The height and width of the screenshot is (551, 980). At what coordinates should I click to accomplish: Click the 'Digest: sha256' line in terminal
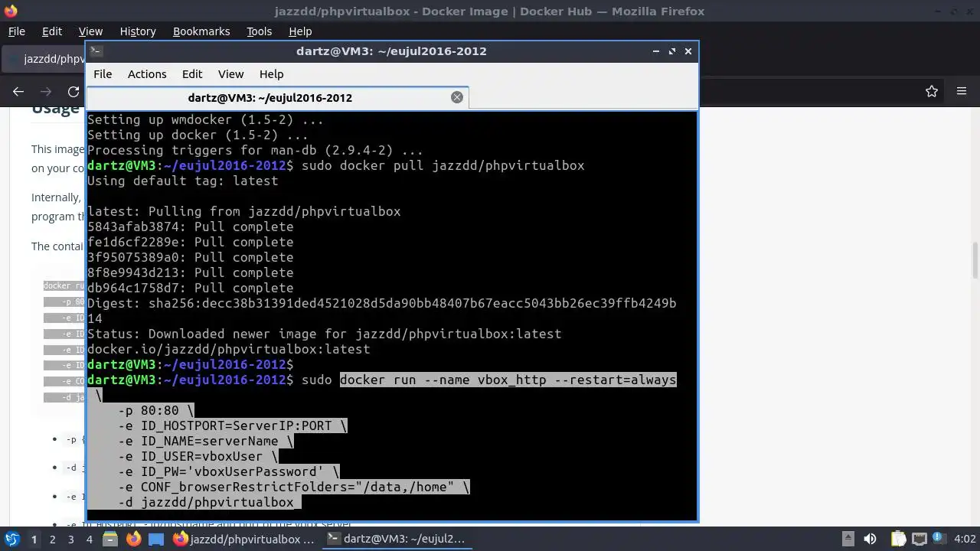381,303
